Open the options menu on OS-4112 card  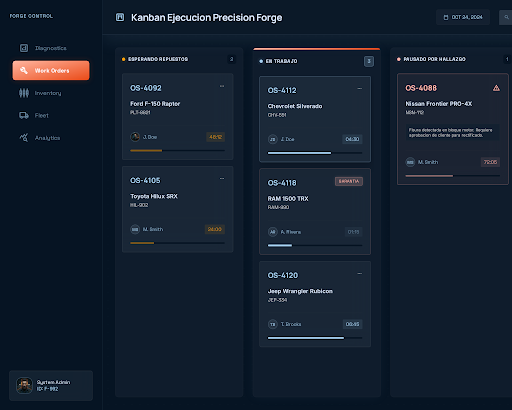point(359,89)
